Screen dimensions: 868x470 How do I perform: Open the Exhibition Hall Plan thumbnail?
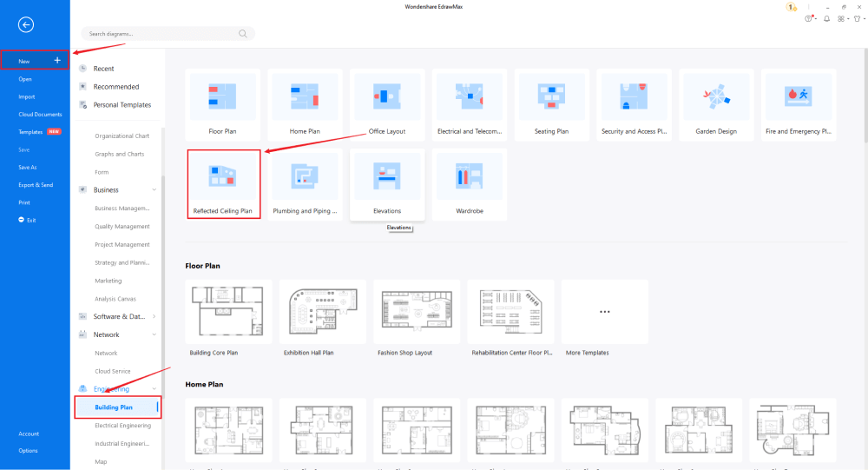click(322, 311)
